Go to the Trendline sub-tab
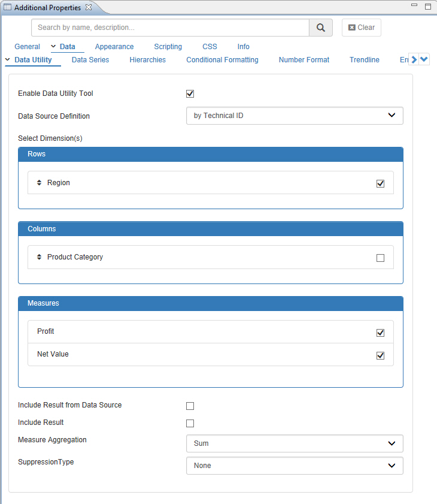The height and width of the screenshot is (504, 437). [364, 60]
